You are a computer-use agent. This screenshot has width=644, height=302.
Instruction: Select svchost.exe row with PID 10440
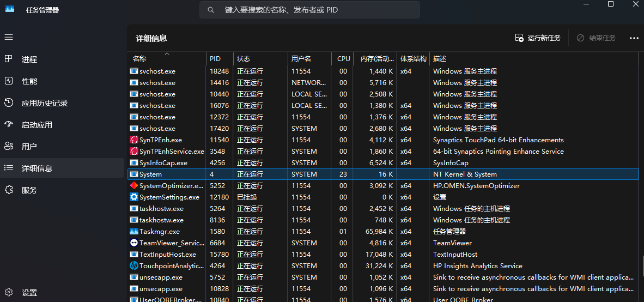coord(383,94)
